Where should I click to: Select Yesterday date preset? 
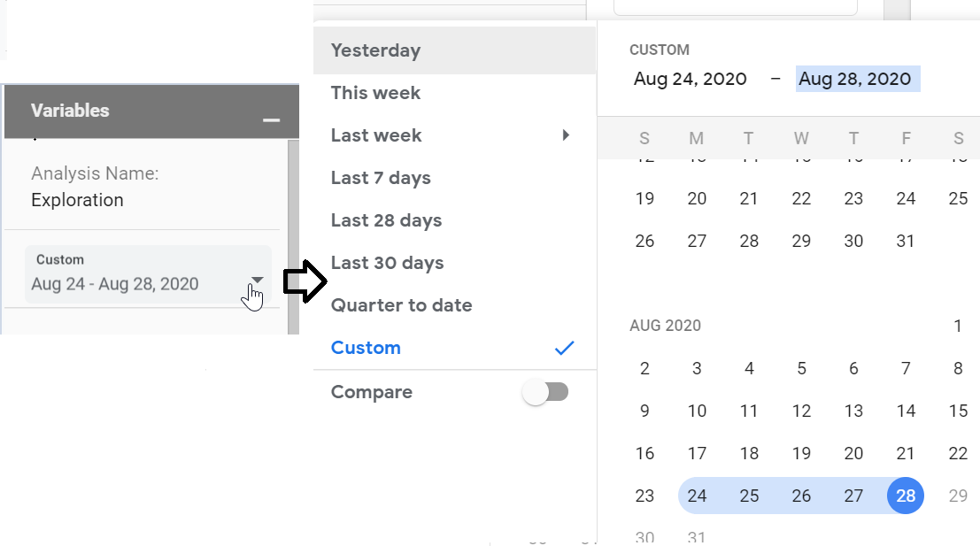click(x=375, y=50)
